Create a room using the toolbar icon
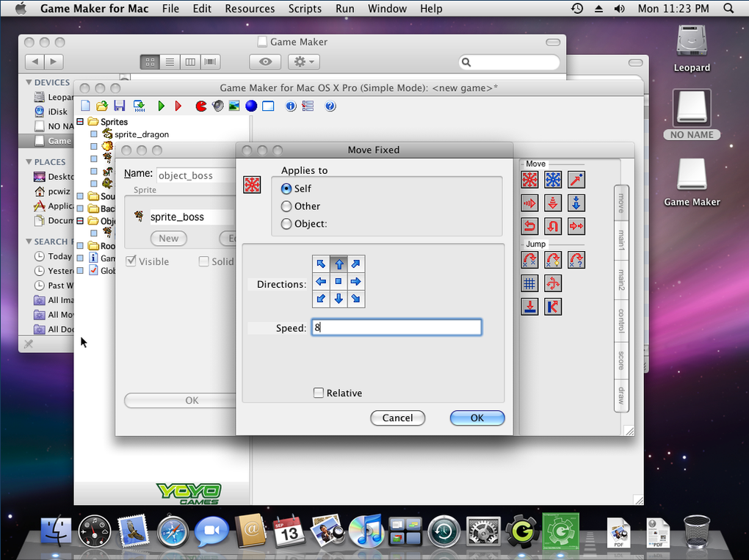The height and width of the screenshot is (560, 749). 268,106
